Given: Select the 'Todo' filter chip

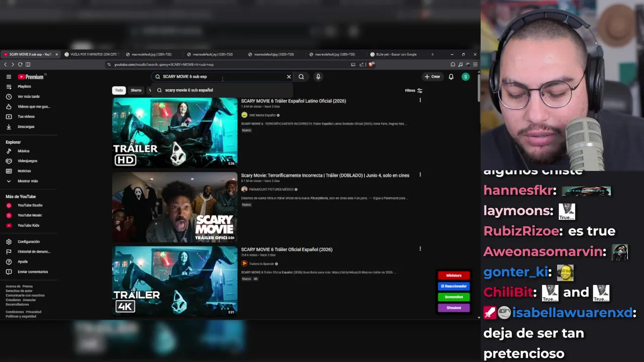Looking at the screenshot, I should pyautogui.click(x=119, y=90).
